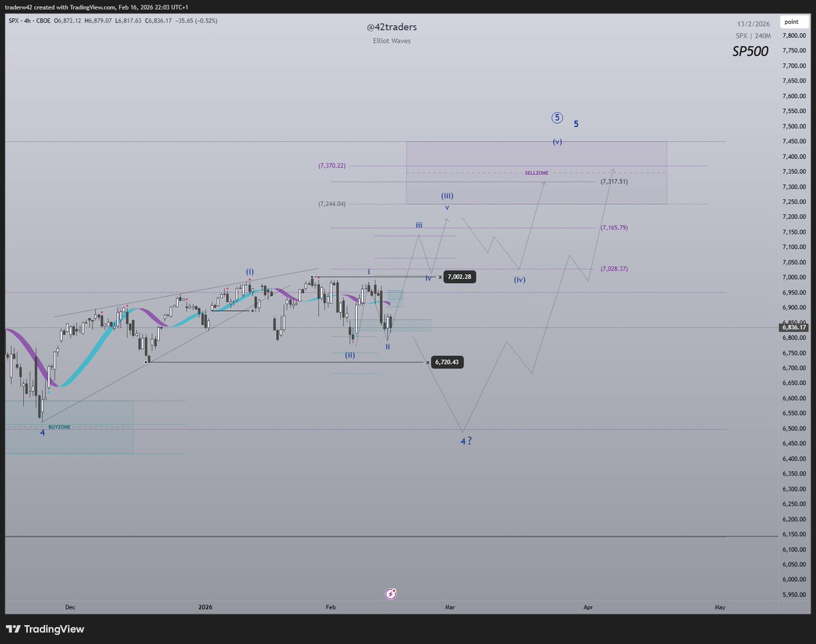Click the (iii) wave label
816x644 pixels.
coord(447,196)
